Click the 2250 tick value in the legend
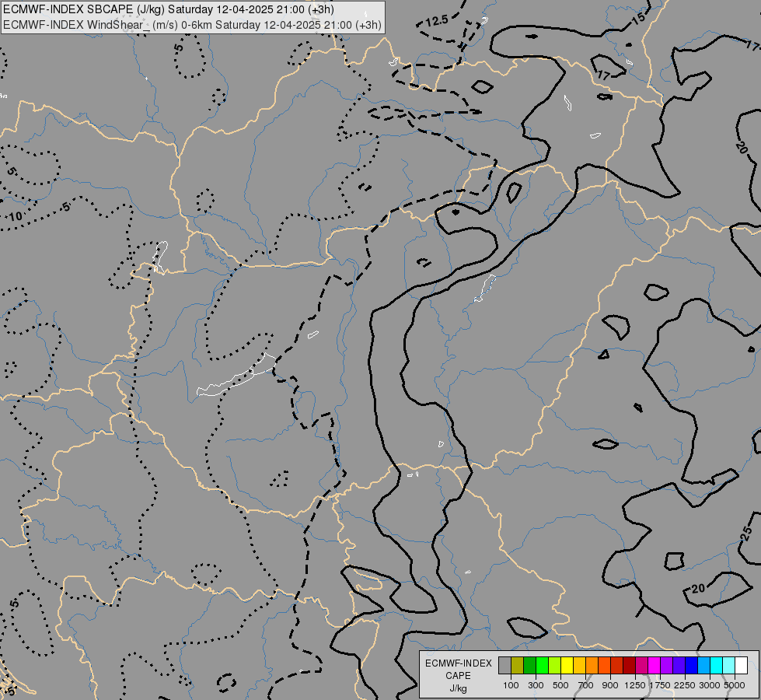Viewport: 761px width, 700px height. click(685, 685)
